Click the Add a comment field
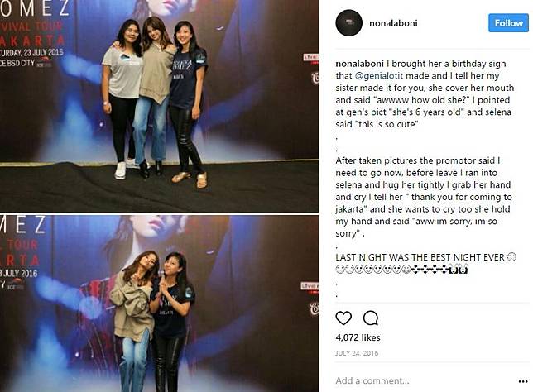The height and width of the screenshot is (392, 533). coord(425,380)
